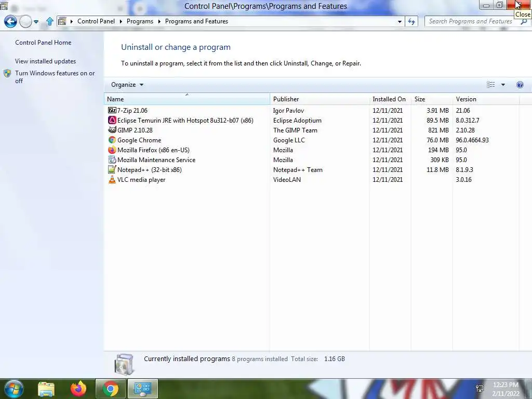Select Programs and Features breadcrumb
This screenshot has height=399, width=532.
click(196, 21)
